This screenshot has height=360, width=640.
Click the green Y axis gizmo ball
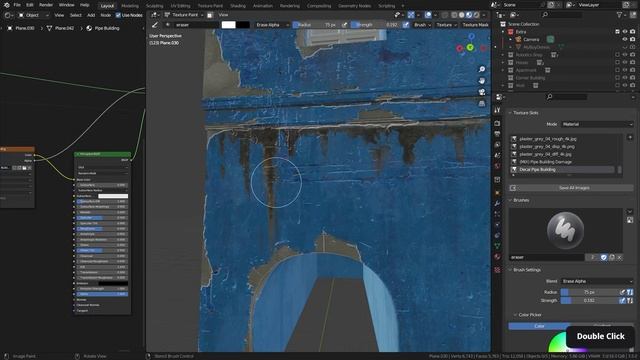pos(470,48)
